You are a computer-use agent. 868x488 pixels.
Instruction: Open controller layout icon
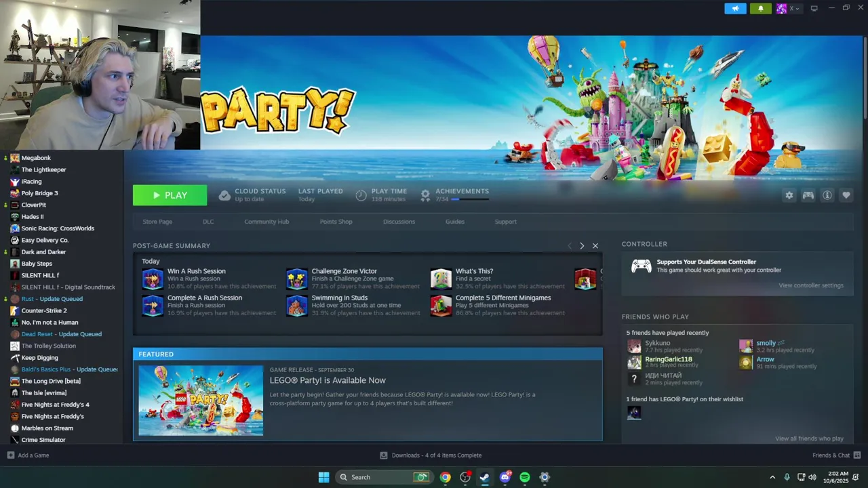point(808,195)
